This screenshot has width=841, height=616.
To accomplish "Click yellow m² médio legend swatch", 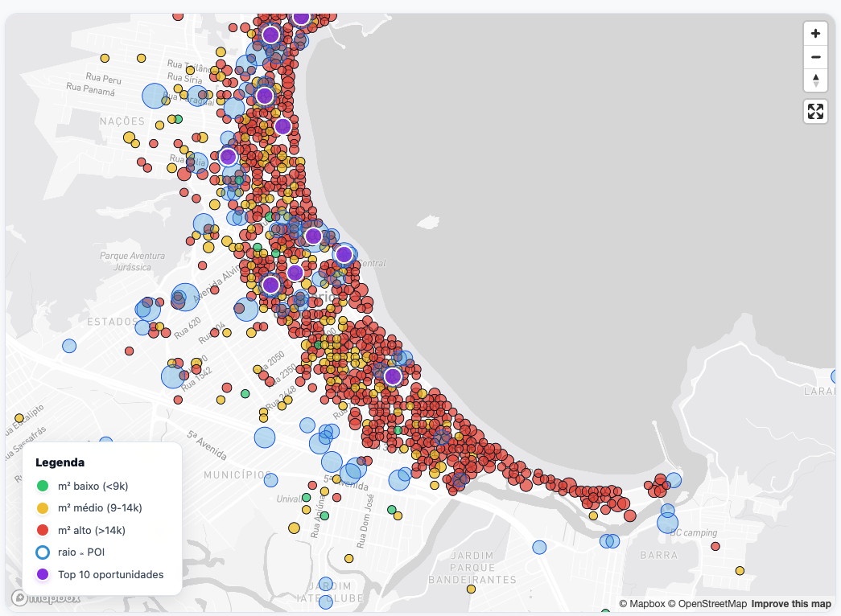I will click(43, 508).
